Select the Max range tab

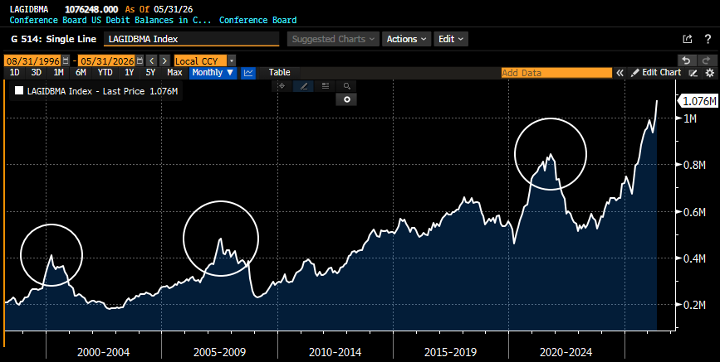point(174,73)
